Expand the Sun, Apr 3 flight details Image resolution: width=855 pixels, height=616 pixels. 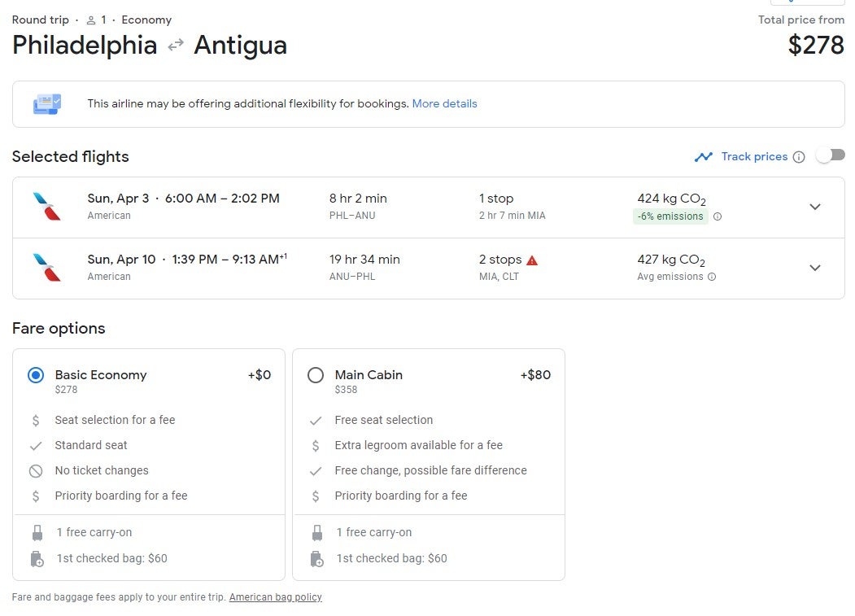coord(814,207)
